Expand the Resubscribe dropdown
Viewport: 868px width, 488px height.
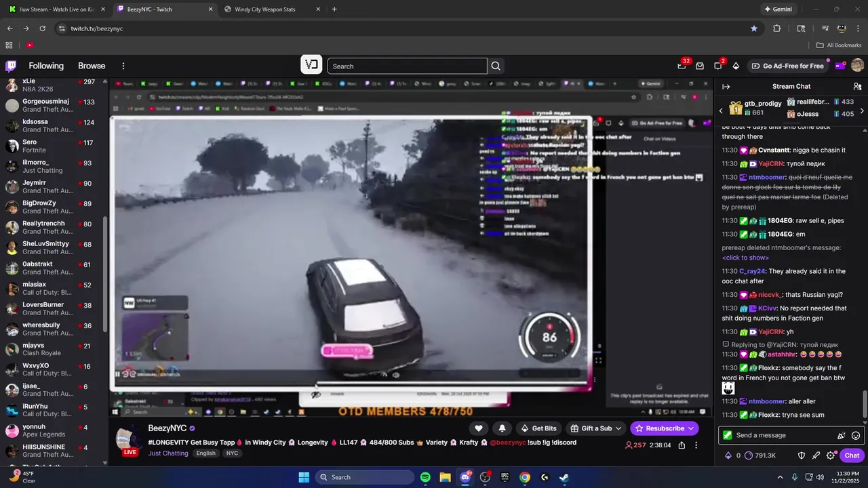665,428
